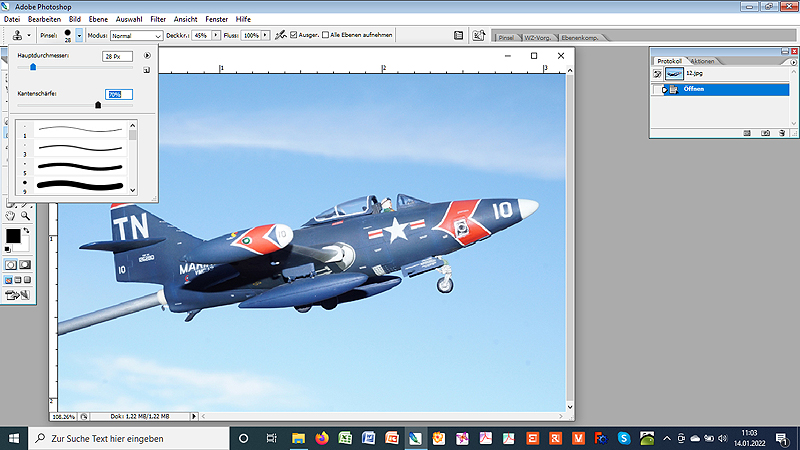Open the Ebenenkomp. palette well tab
800x450 pixels.
[580, 38]
